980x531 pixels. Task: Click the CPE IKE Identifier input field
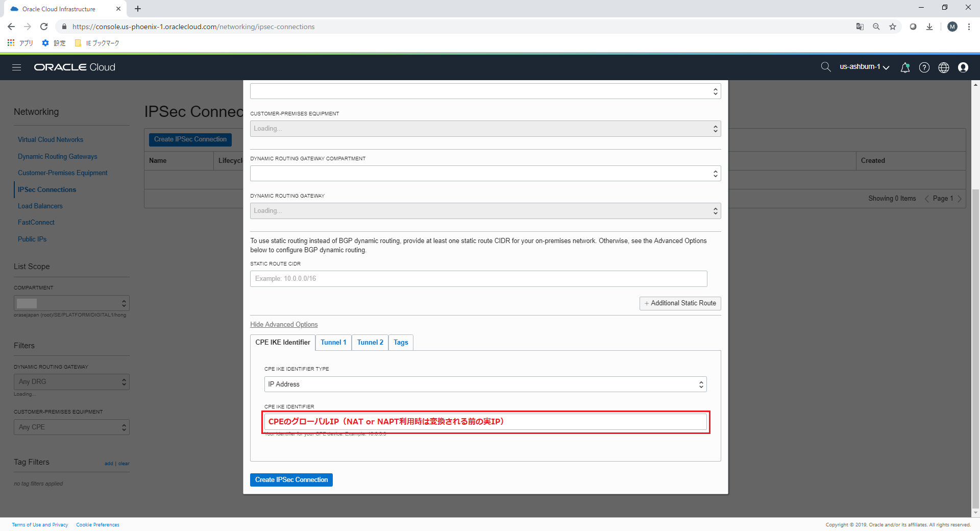485,422
